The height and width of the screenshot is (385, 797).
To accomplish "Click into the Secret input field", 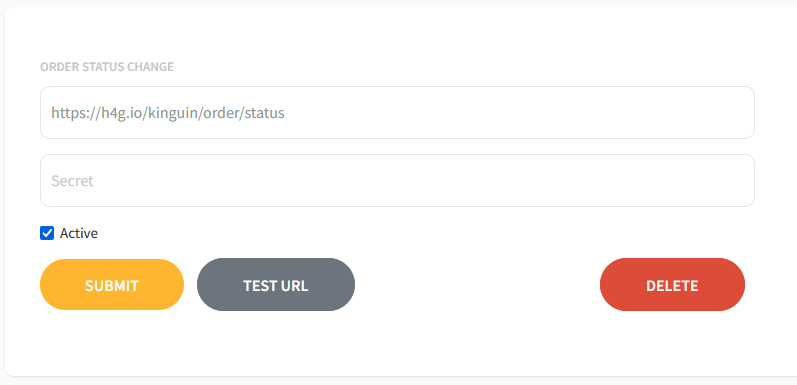I will [x=397, y=181].
